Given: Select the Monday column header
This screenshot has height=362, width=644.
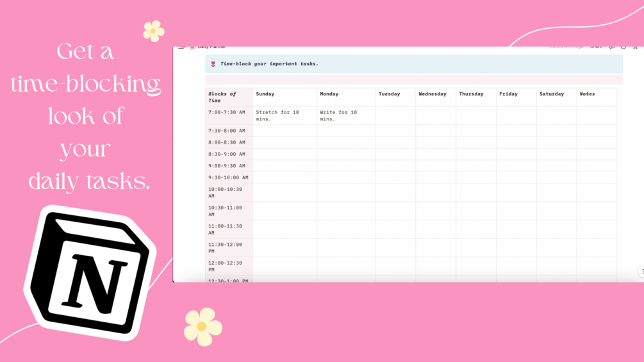Looking at the screenshot, I should click(x=346, y=97).
